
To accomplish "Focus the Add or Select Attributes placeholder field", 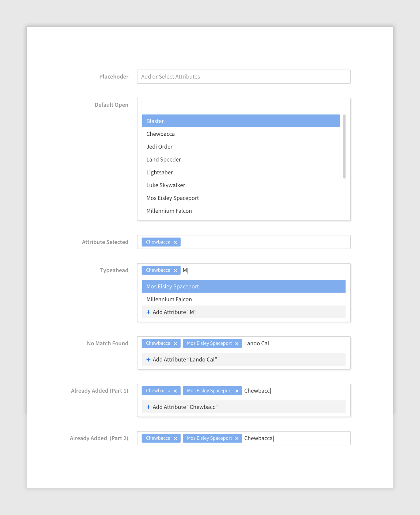I will (244, 77).
